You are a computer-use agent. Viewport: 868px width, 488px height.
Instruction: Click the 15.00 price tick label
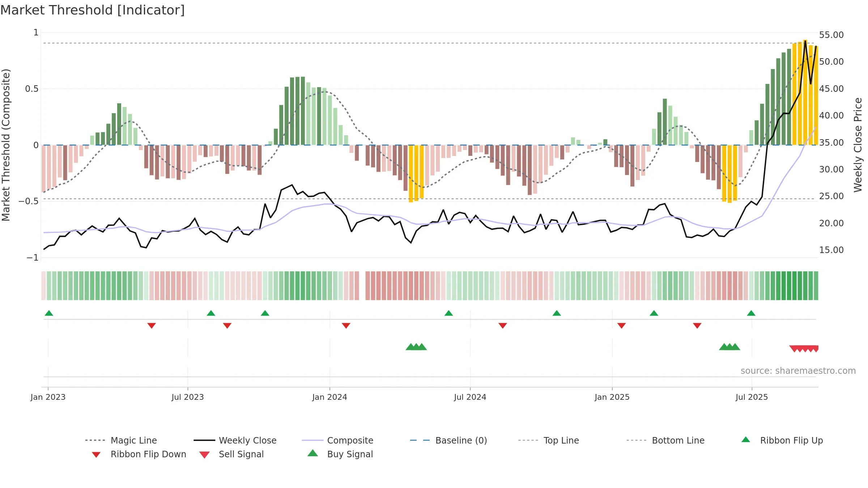tap(831, 250)
